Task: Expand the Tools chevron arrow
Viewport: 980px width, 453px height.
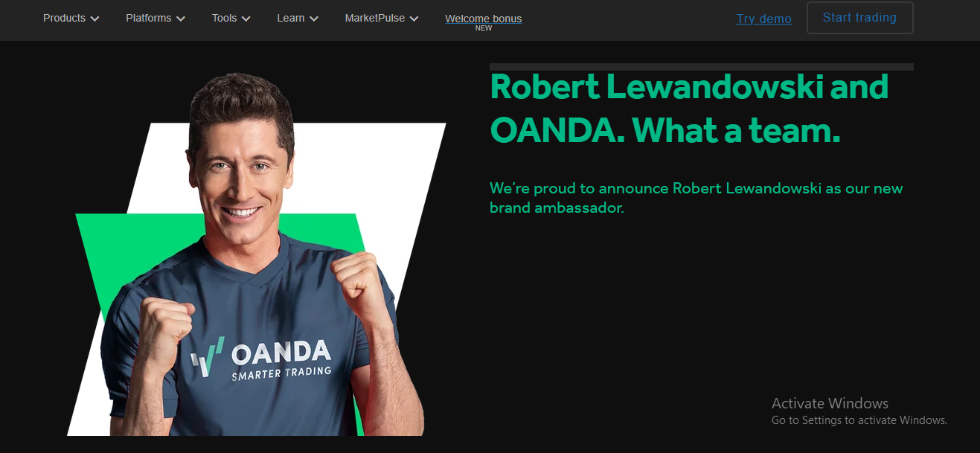Action: (x=246, y=19)
